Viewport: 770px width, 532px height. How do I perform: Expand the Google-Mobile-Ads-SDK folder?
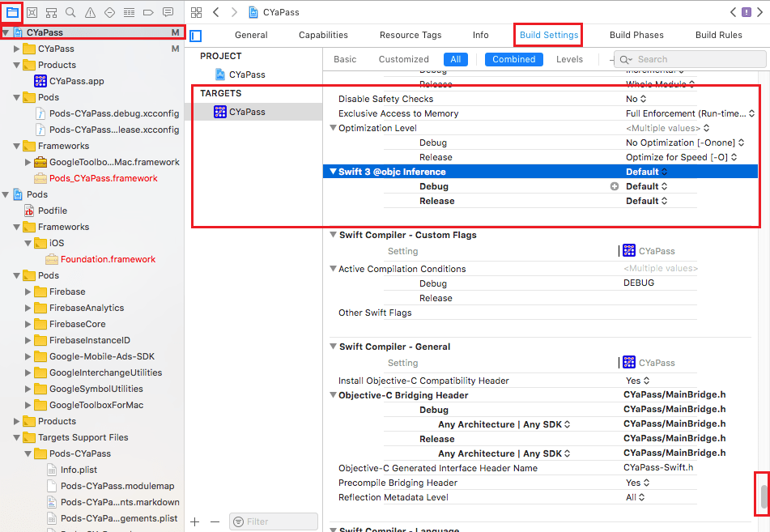point(28,356)
